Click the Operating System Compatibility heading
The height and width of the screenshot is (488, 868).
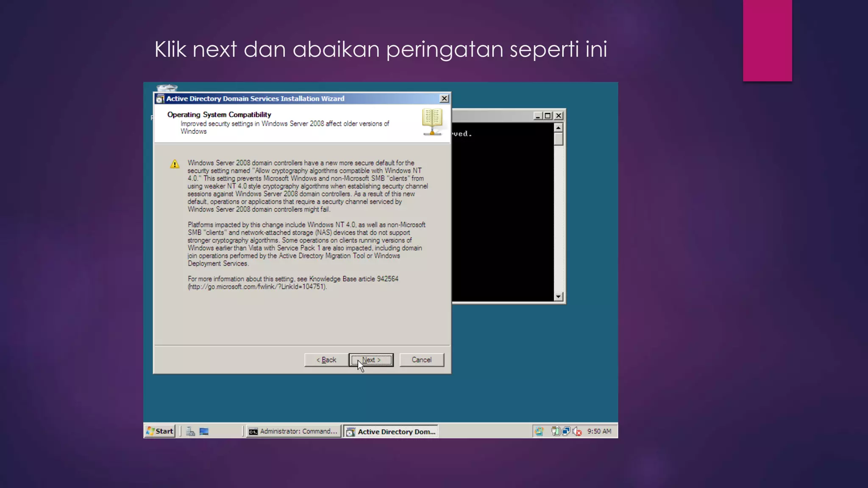tap(219, 114)
